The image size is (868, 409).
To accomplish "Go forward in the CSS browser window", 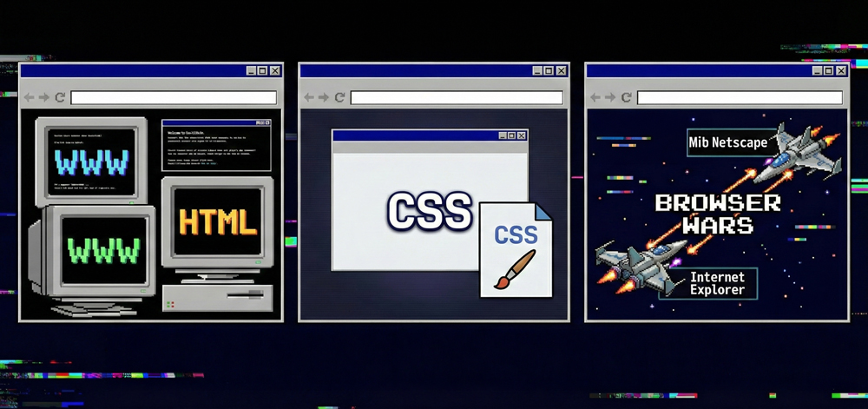I will point(324,97).
